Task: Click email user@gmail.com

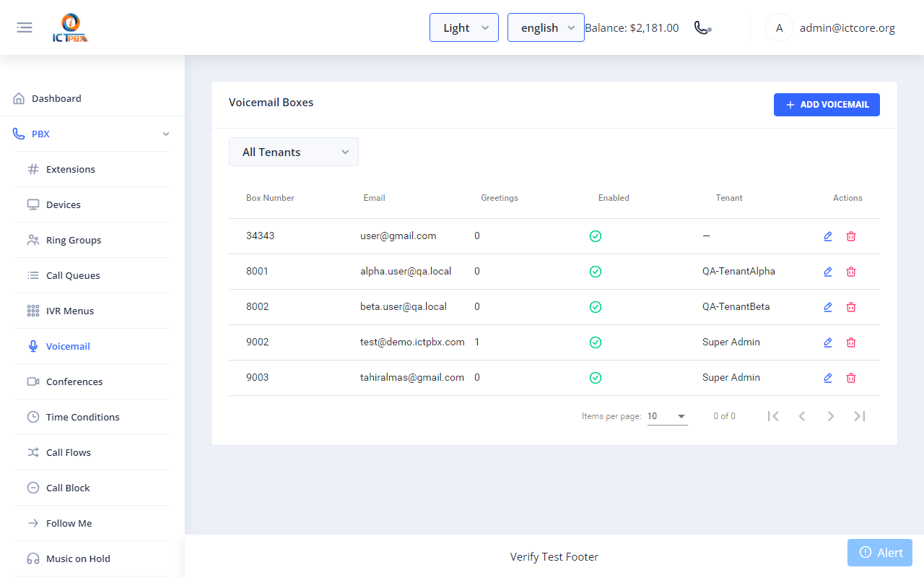Action: 398,236
